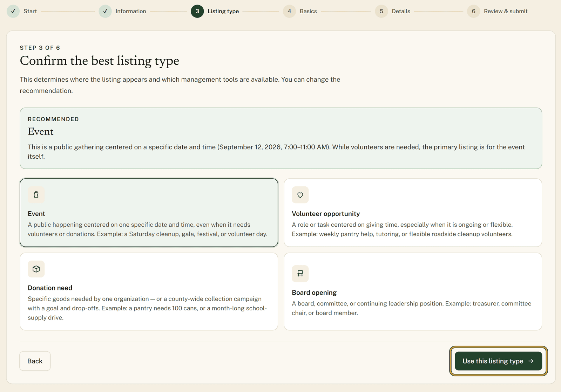This screenshot has width=561, height=392.
Task: Click the step 4 number circle
Action: click(x=289, y=11)
